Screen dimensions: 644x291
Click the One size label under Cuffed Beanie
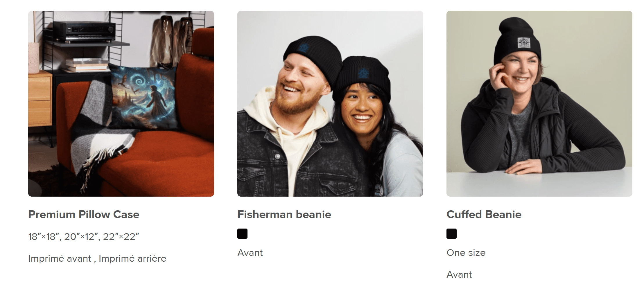[466, 253]
